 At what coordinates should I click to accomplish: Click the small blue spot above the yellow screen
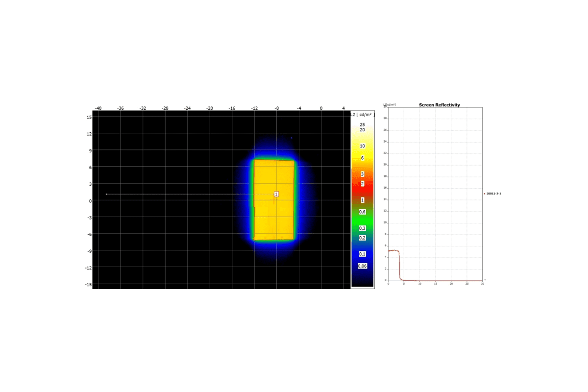292,138
